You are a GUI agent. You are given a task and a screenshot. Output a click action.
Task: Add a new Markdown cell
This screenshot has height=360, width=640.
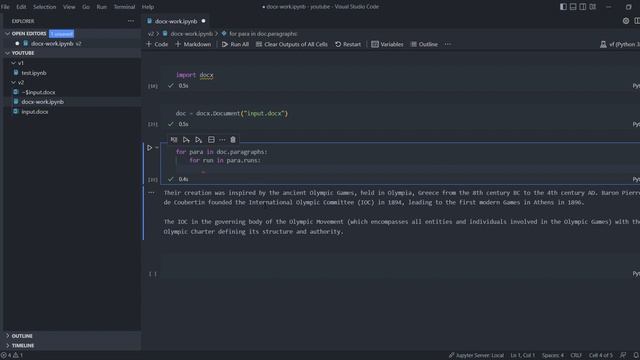click(x=193, y=44)
